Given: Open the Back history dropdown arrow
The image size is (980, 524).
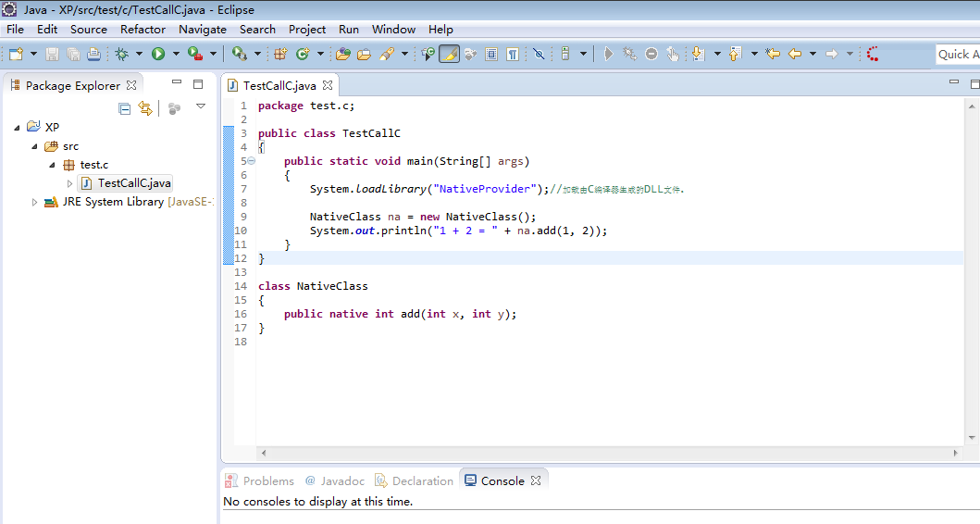Looking at the screenshot, I should point(813,55).
